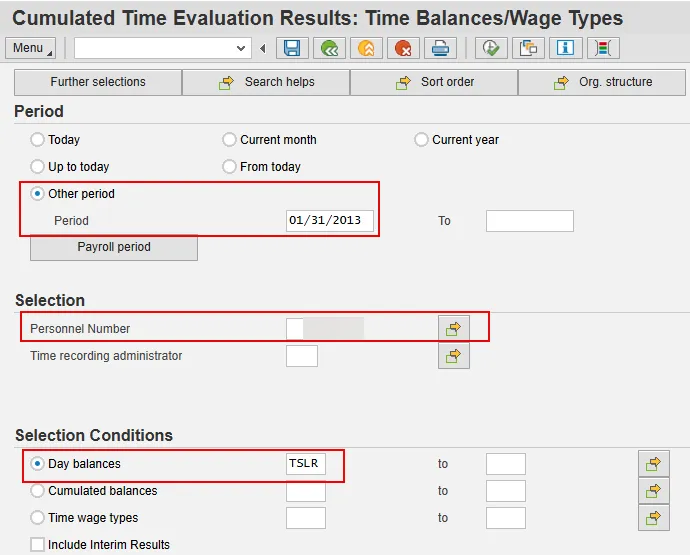Click the Sort order button
Screen dimensions: 690x555
coord(434,82)
